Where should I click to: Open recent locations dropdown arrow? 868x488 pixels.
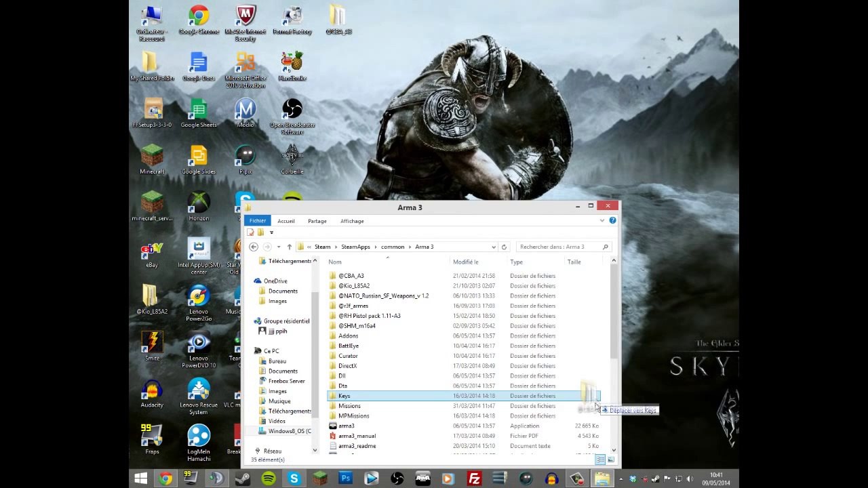point(278,247)
